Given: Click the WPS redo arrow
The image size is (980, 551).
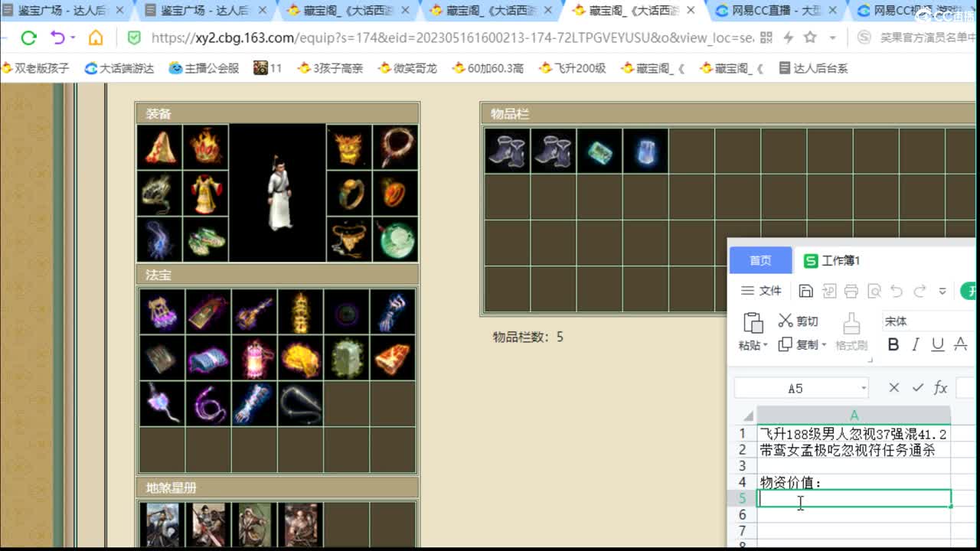Looking at the screenshot, I should click(920, 291).
